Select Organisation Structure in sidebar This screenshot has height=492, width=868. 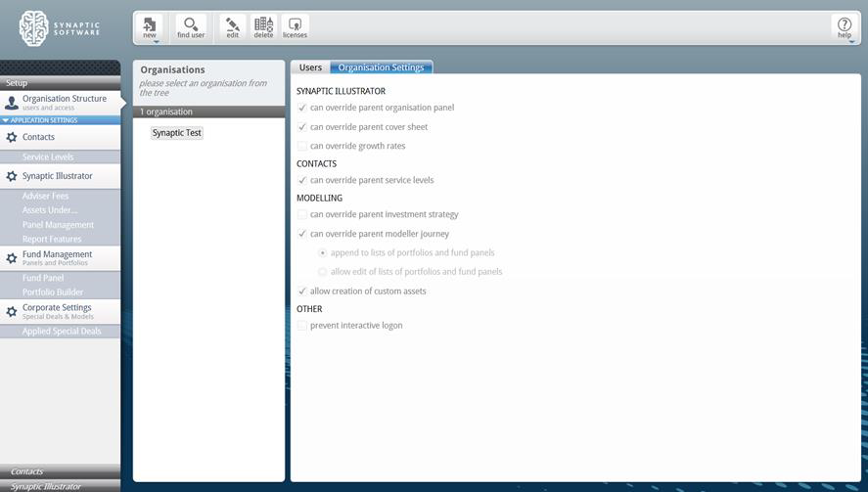(x=61, y=103)
